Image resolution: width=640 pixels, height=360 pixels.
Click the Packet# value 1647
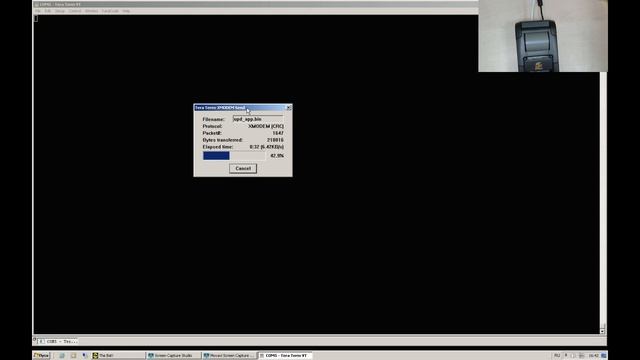[x=278, y=133]
